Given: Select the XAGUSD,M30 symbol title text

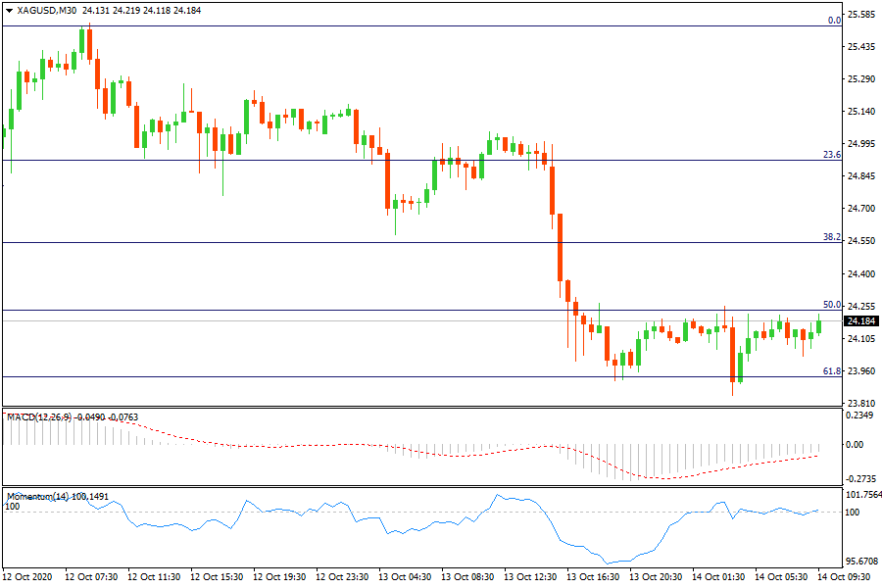Looking at the screenshot, I should coord(47,10).
